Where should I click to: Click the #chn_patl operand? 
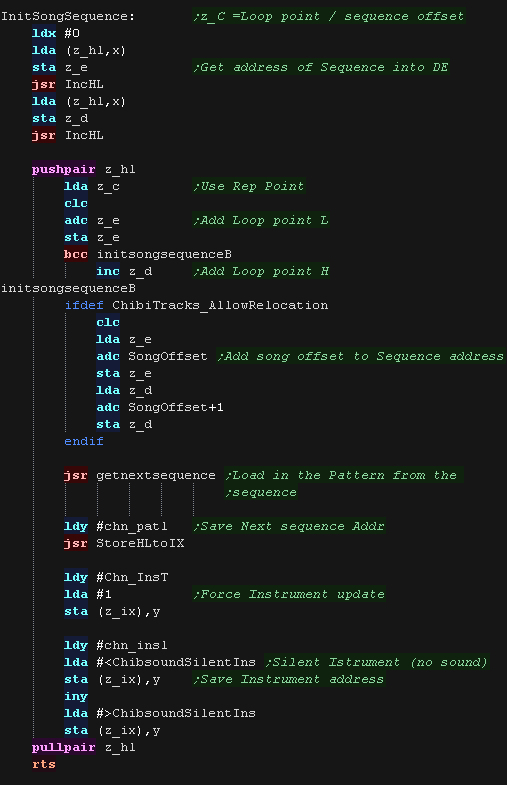132,526
